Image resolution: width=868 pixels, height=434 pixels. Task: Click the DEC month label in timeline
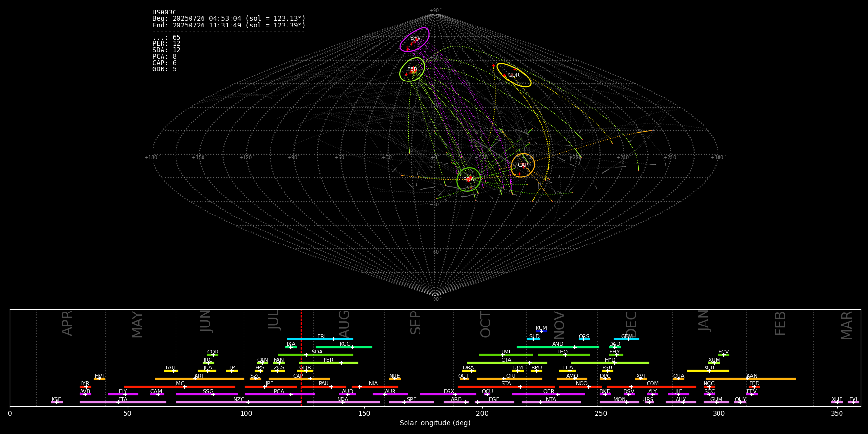click(631, 324)
